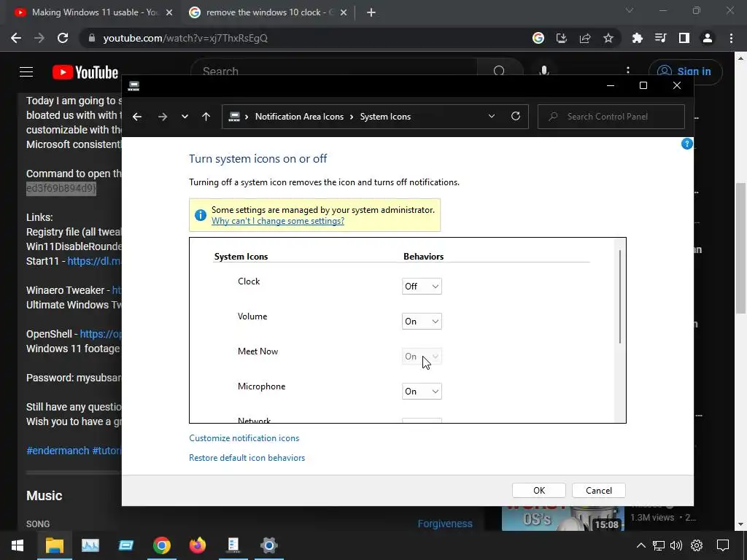This screenshot has height=560, width=747.
Task: Switch to remove the windows 10 clock tab
Action: [269, 12]
